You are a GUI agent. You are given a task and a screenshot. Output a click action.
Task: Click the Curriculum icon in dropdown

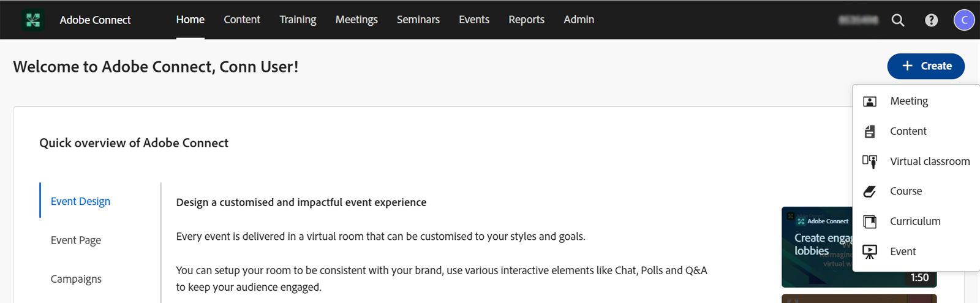point(870,221)
